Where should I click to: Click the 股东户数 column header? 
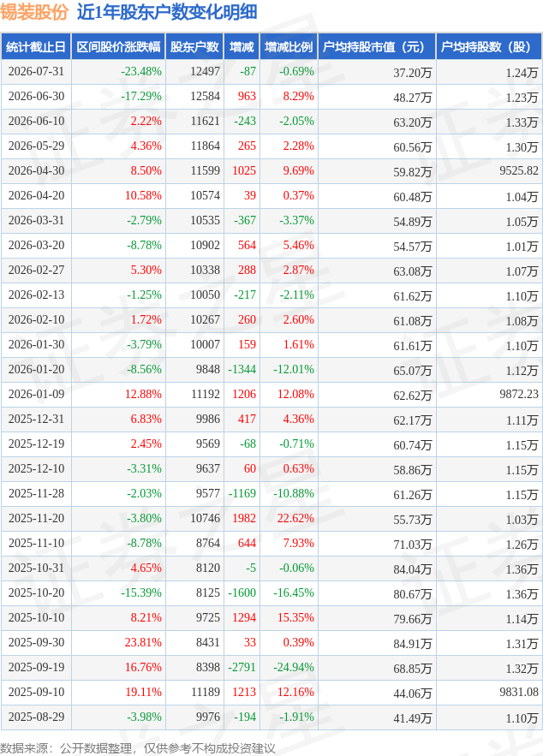(x=194, y=47)
